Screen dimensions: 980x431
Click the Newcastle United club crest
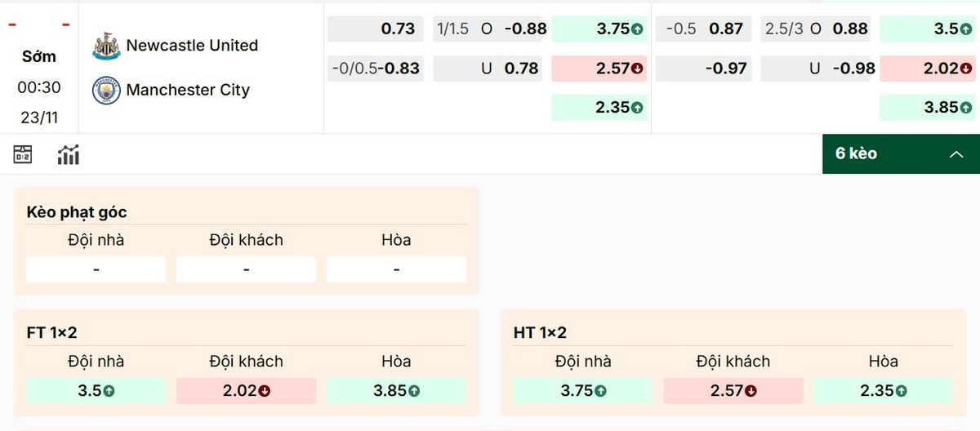tap(106, 46)
